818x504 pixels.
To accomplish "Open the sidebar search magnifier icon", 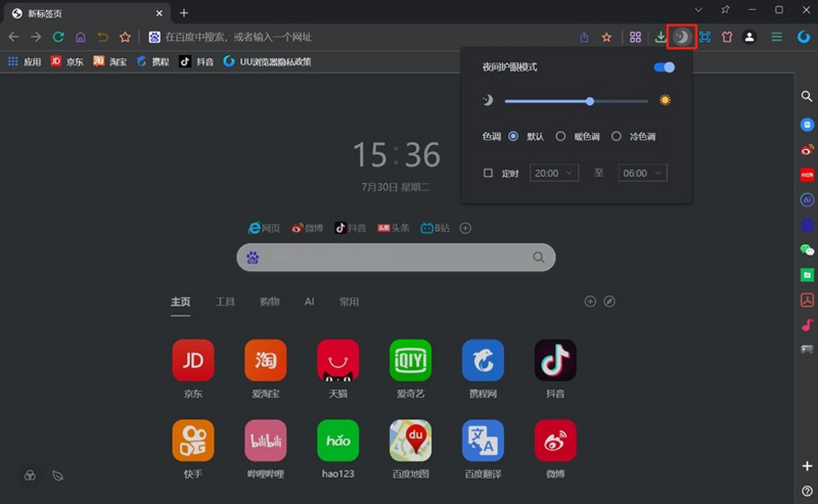I will coord(806,97).
